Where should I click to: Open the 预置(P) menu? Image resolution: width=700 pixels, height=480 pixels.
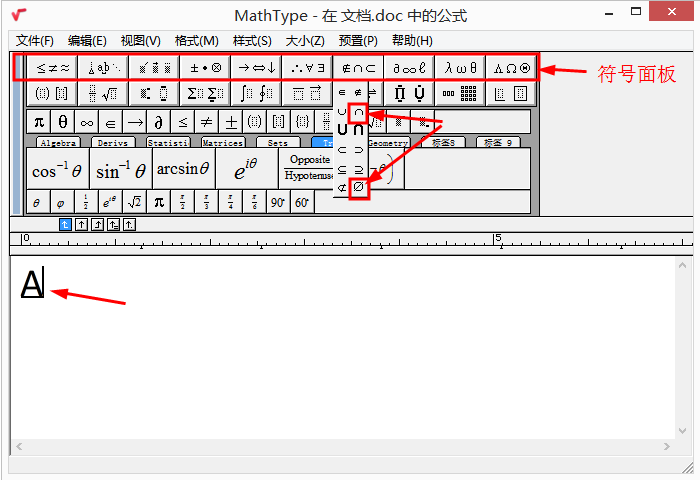coord(358,41)
